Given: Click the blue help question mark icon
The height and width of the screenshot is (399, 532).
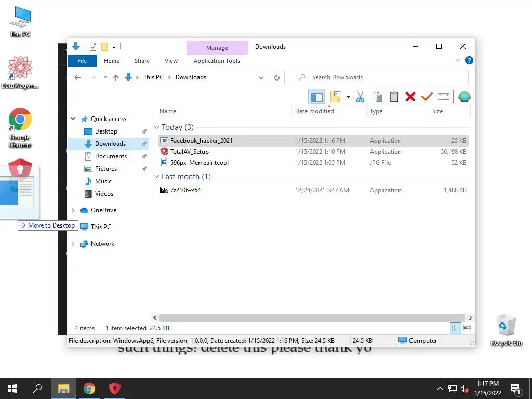Looking at the screenshot, I should coord(469,60).
